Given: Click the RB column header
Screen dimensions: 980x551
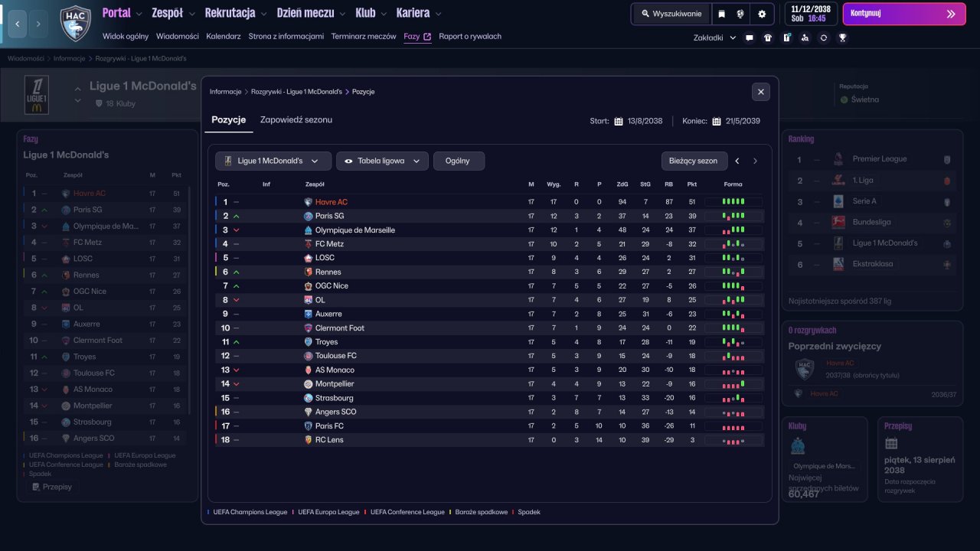Looking at the screenshot, I should (668, 184).
